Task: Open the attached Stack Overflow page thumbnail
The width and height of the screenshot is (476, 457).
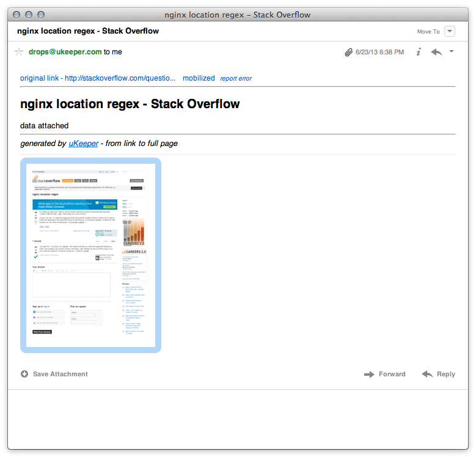Action: click(x=90, y=255)
